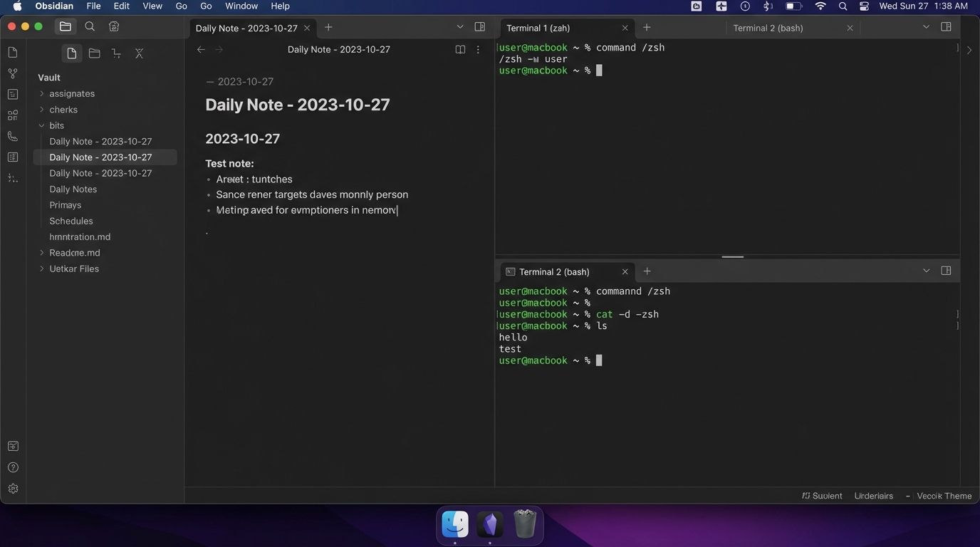Grab the divider handle between terminal panes

[x=732, y=256]
